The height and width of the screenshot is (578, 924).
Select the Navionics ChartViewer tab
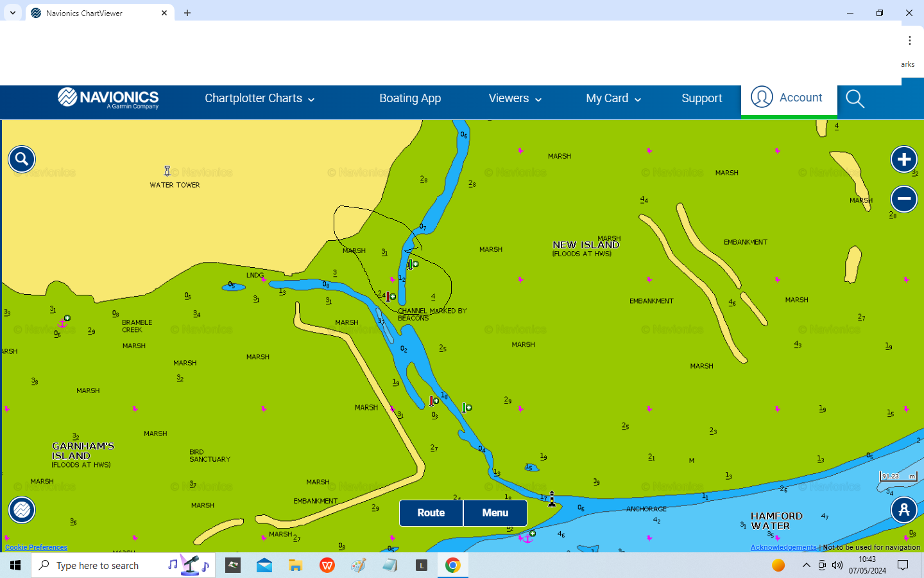tap(99, 13)
